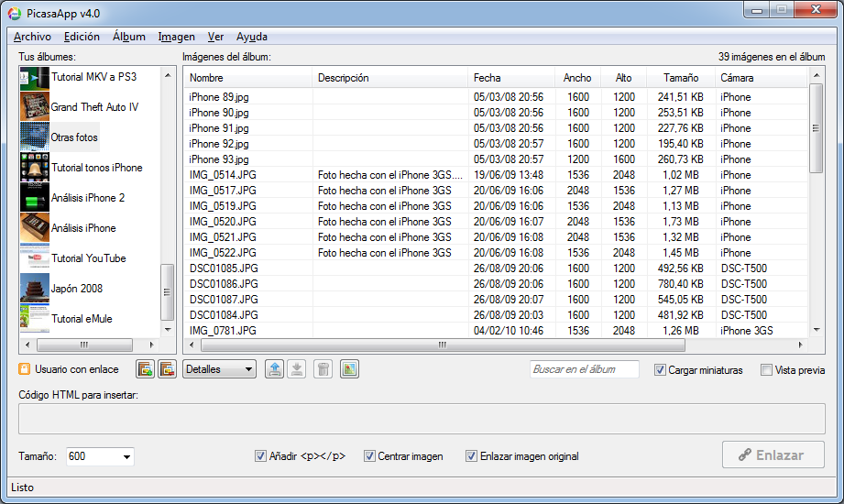844x504 pixels.
Task: Select the iPhone 91.jpg row
Action: click(496, 128)
